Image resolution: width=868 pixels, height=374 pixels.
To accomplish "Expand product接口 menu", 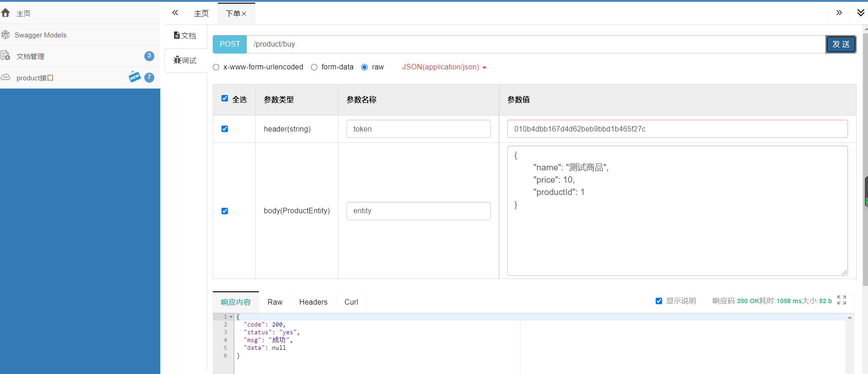I will coord(80,78).
